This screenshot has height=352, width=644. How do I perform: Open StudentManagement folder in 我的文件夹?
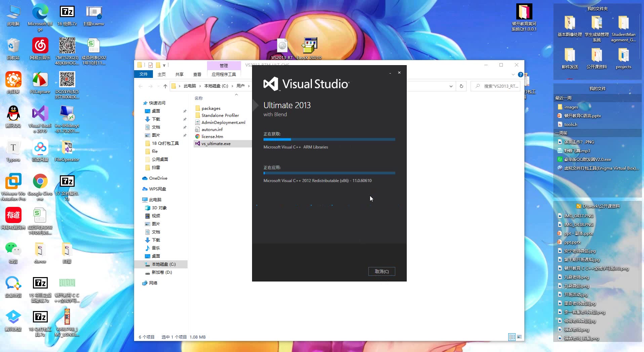click(623, 29)
